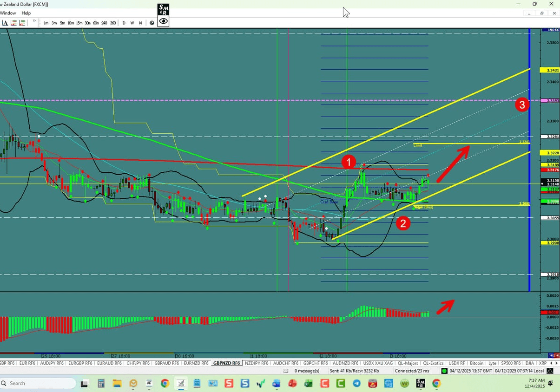Viewport: 560px width, 392px height.
Task: Switch chart to the 15m timeframe
Action: pyautogui.click(x=79, y=22)
